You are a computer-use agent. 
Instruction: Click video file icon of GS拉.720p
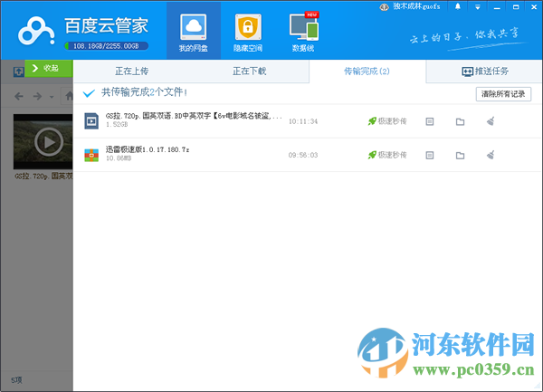coord(91,120)
